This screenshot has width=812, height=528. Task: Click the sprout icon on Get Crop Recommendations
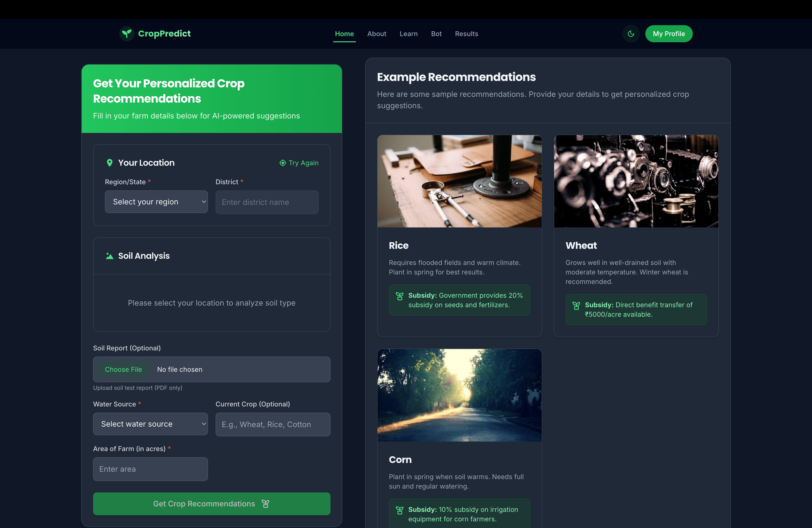[x=265, y=504]
